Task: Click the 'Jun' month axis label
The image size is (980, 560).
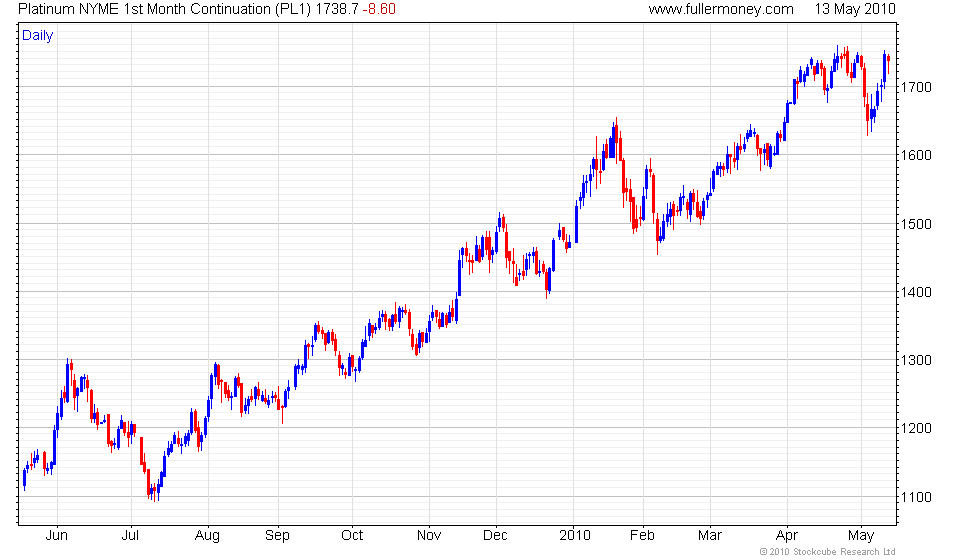Action: tap(57, 536)
